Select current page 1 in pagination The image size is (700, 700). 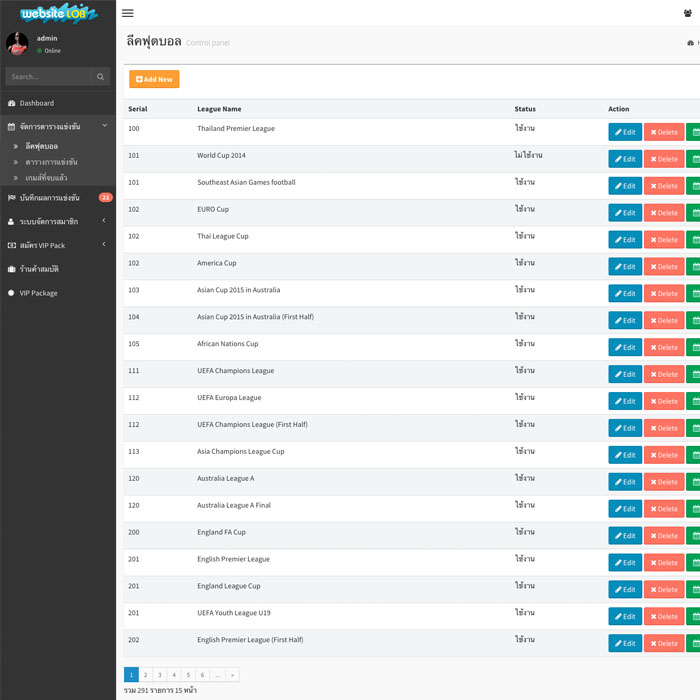pyautogui.click(x=131, y=675)
